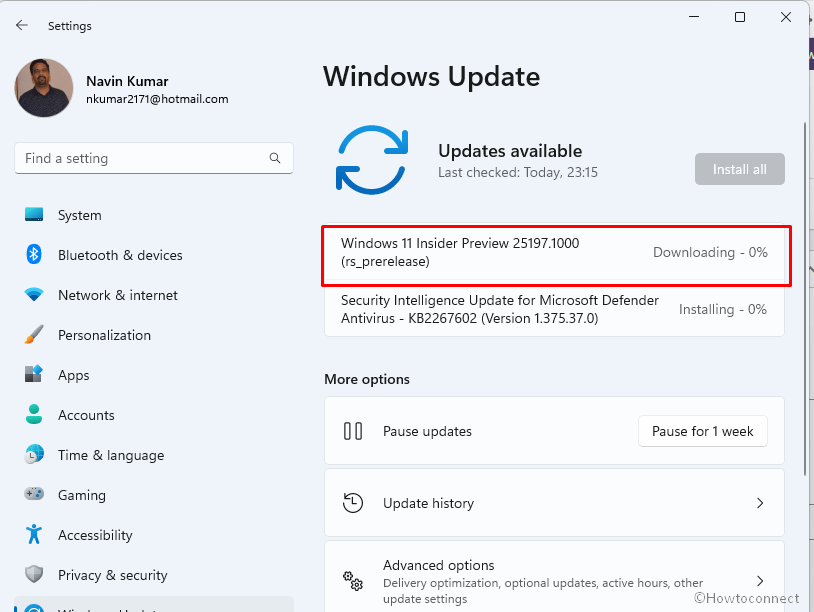Click the Bluetooth icon
The width and height of the screenshot is (814, 612).
(x=34, y=254)
